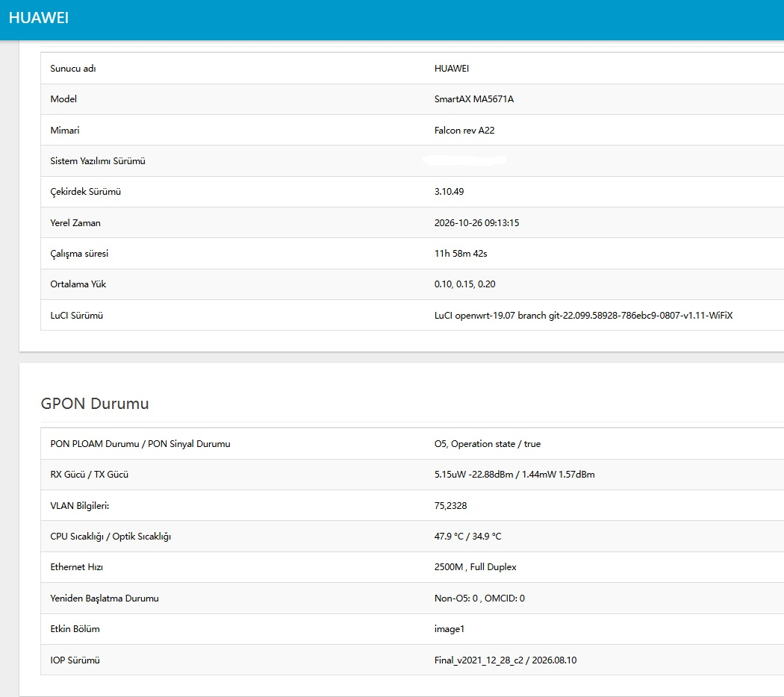Click the 'Çekirdek Sürümü' label
Viewport: 784px width, 697px height.
86,191
